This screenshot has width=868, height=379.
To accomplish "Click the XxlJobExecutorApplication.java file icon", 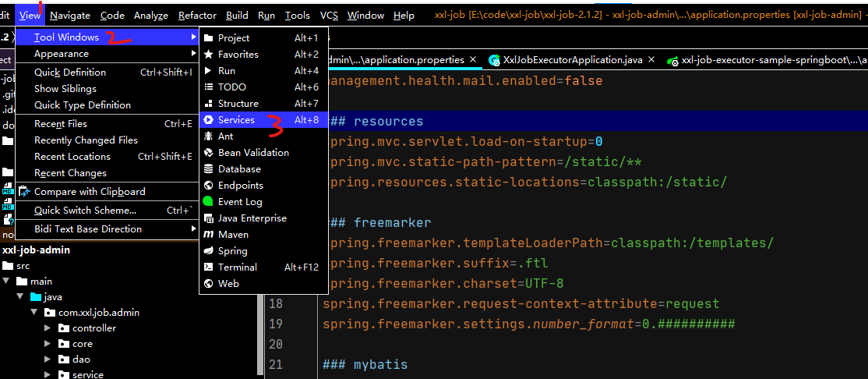I will [494, 60].
